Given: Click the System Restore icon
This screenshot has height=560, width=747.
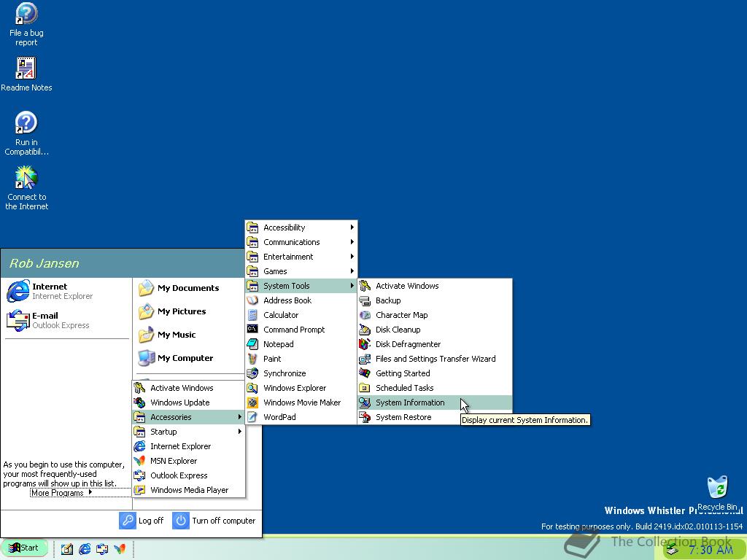Looking at the screenshot, I should point(365,417).
